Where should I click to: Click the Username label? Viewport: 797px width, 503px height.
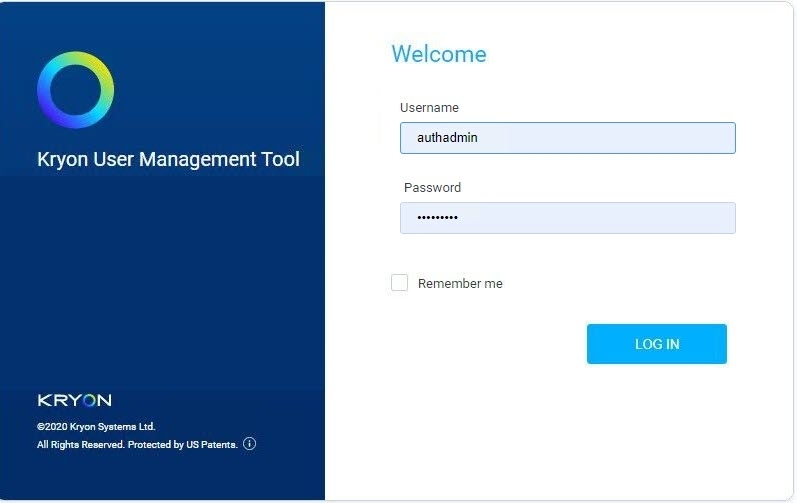[430, 108]
